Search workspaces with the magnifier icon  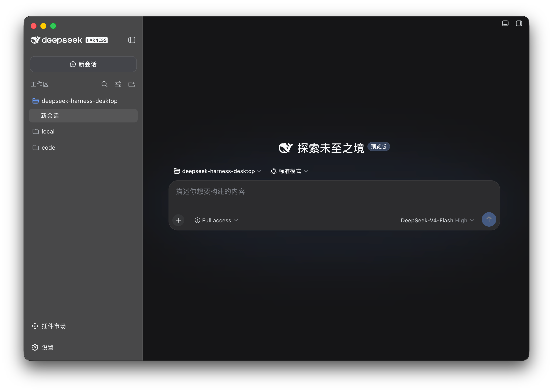[x=105, y=84]
